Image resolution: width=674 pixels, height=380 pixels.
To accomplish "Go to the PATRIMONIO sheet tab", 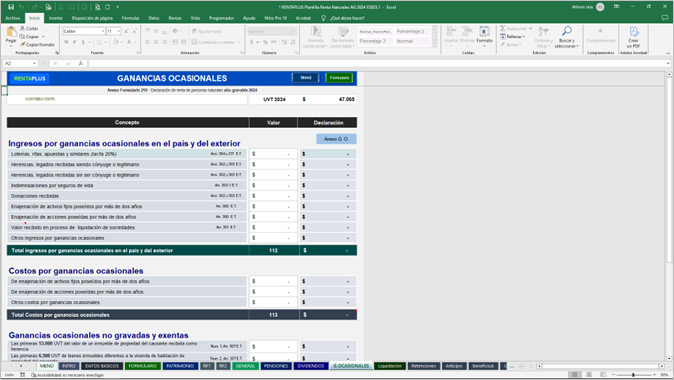I will click(180, 366).
